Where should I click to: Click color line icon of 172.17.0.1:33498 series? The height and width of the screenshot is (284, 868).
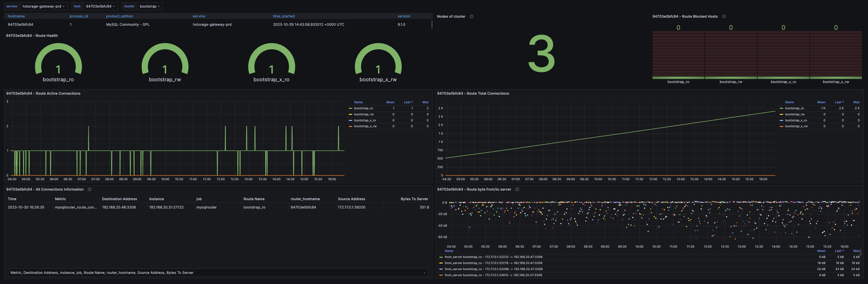(x=441, y=269)
